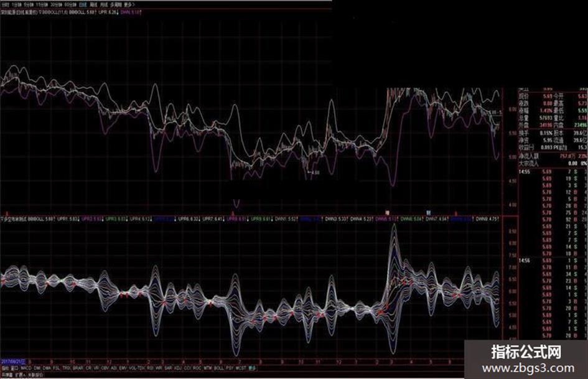588x379 pixels.
Task: Click the 净流入额 net inflow row
Action: click(x=553, y=156)
